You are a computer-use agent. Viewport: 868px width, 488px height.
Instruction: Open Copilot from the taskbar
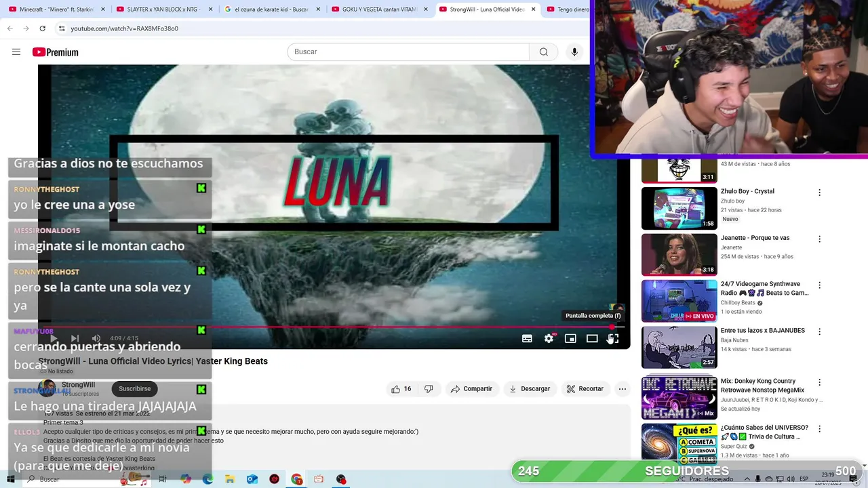pos(186,479)
